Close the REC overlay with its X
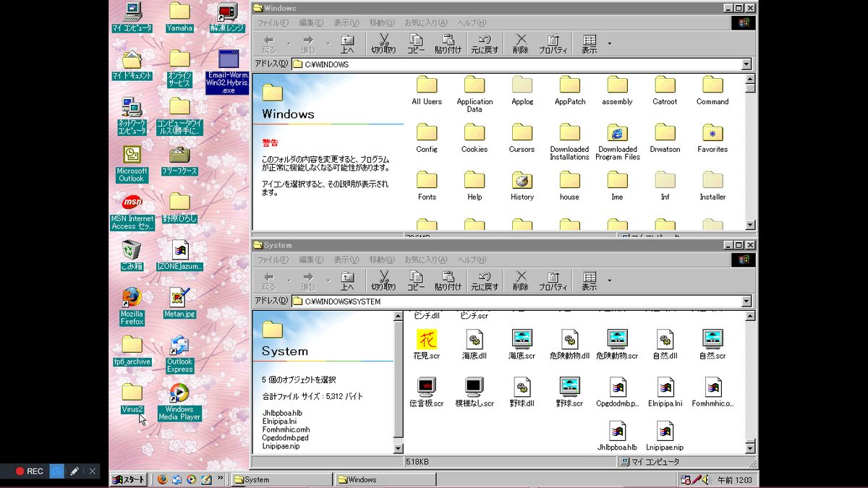Image resolution: width=868 pixels, height=488 pixels. point(92,471)
